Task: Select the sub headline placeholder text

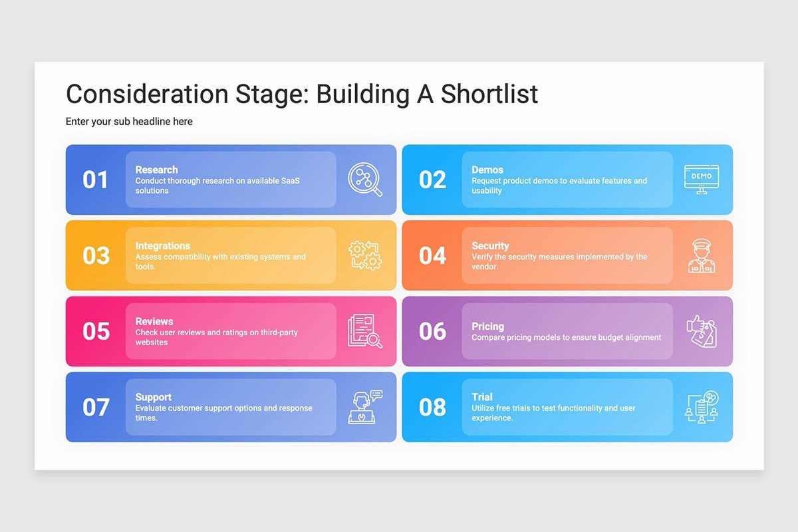Action: click(x=129, y=122)
